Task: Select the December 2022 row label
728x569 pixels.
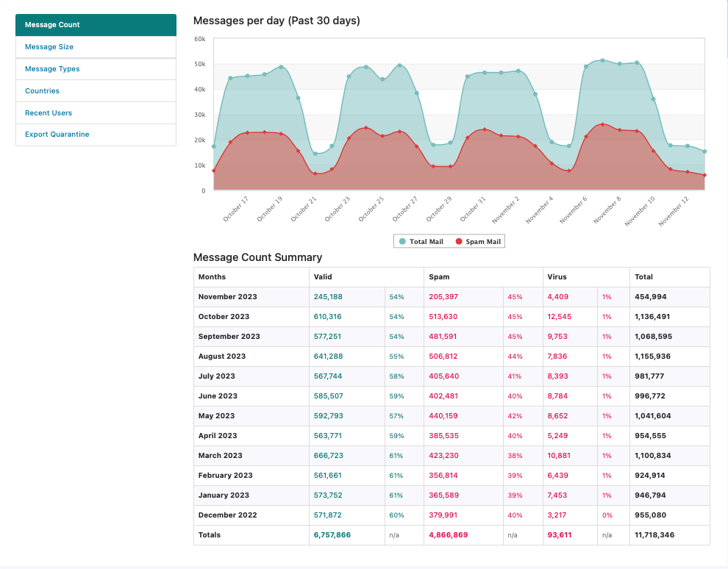Action: (x=227, y=515)
